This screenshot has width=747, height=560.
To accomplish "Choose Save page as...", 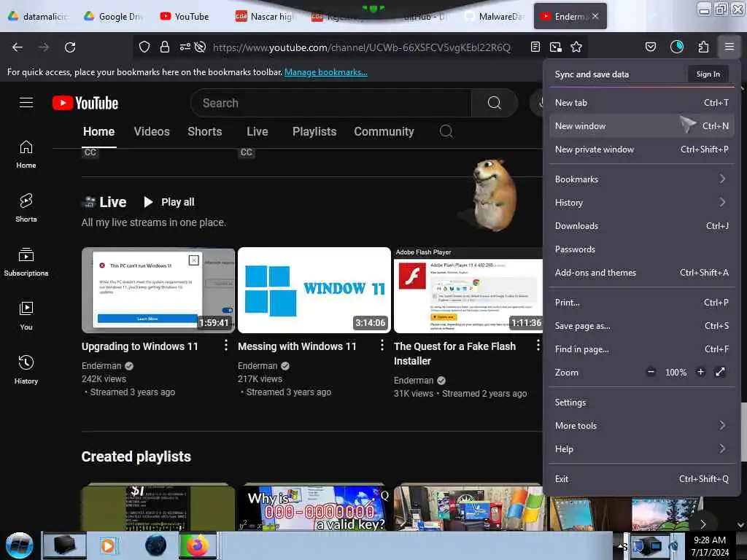I will coord(641,326).
